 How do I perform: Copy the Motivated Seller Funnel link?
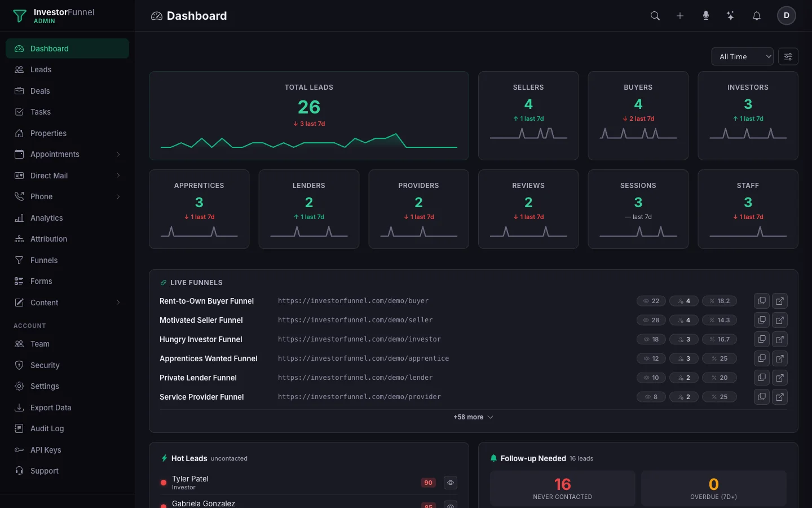pyautogui.click(x=762, y=320)
